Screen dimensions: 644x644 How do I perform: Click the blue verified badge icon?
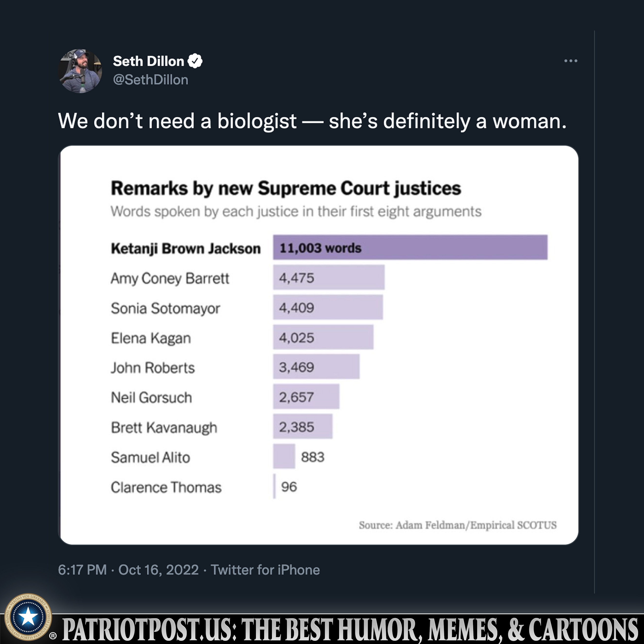point(195,61)
